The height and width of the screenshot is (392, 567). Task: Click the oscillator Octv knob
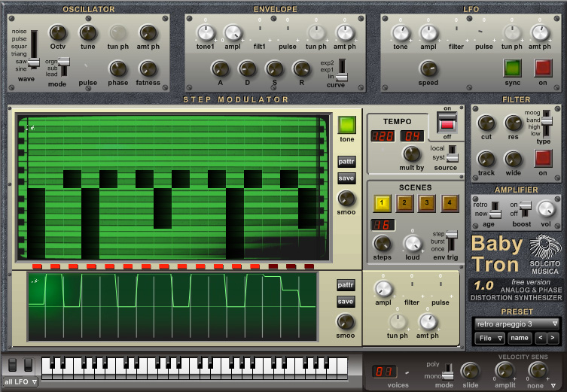click(x=58, y=33)
